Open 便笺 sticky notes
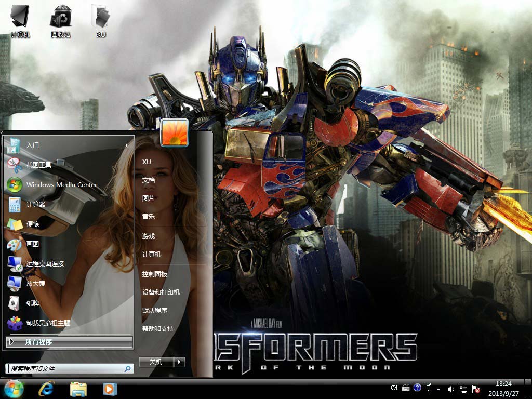The image size is (532, 399). (33, 224)
